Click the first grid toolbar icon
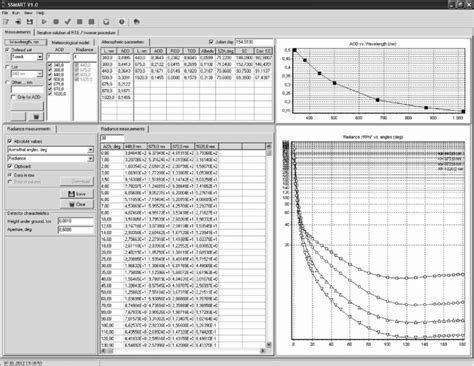Screen dimensions: 474x366 (x=80, y=22)
